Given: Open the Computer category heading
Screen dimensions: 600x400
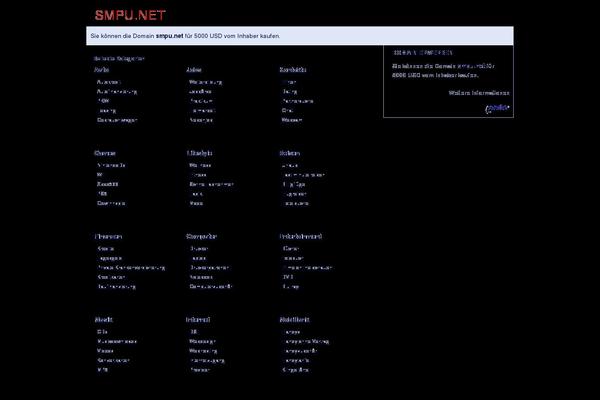Looking at the screenshot, I should point(201,237).
